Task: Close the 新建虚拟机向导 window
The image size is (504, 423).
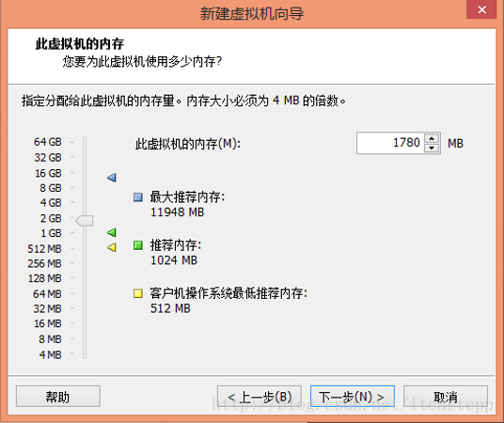Action: pyautogui.click(x=481, y=9)
